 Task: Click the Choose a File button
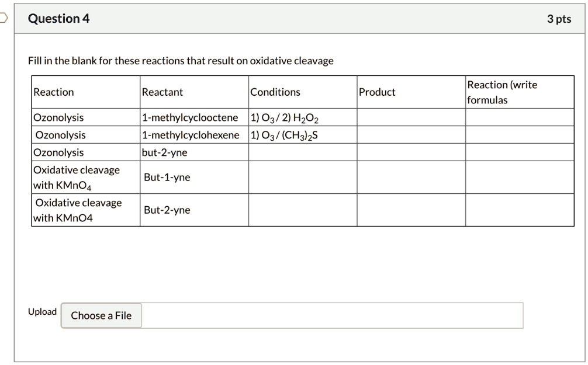(101, 315)
